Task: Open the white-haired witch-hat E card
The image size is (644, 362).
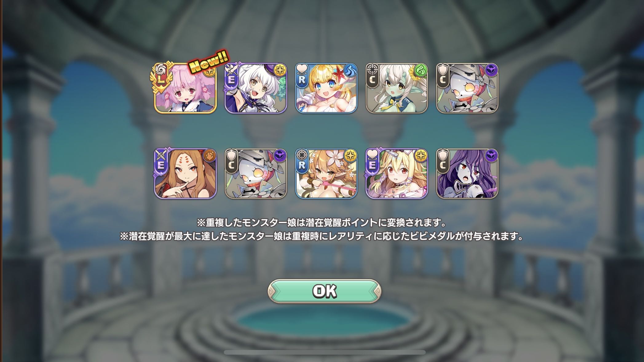Action: [256, 88]
